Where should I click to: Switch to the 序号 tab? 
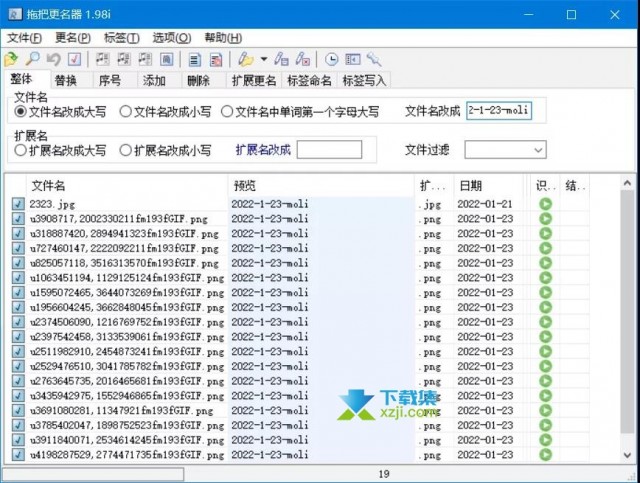(110, 80)
